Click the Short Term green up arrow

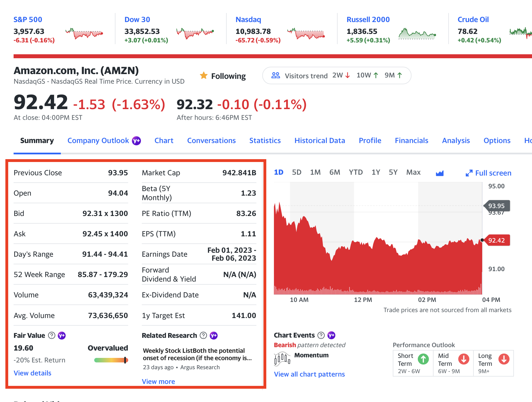(x=423, y=359)
